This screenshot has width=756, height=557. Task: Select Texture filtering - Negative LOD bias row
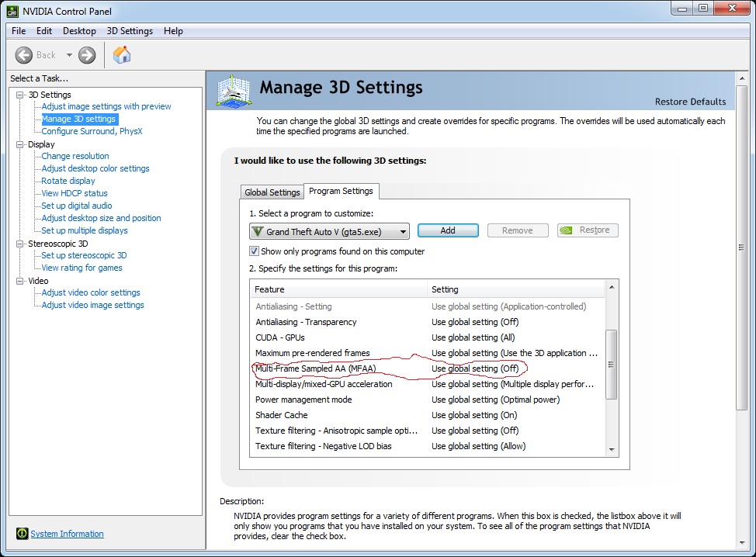click(x=427, y=446)
